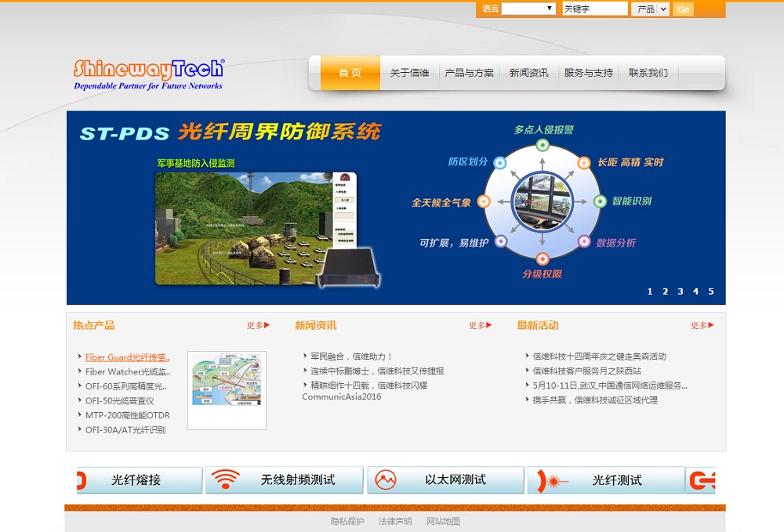The height and width of the screenshot is (532, 784).
Task: Click the Ethernet test waveform icon
Action: point(386,480)
